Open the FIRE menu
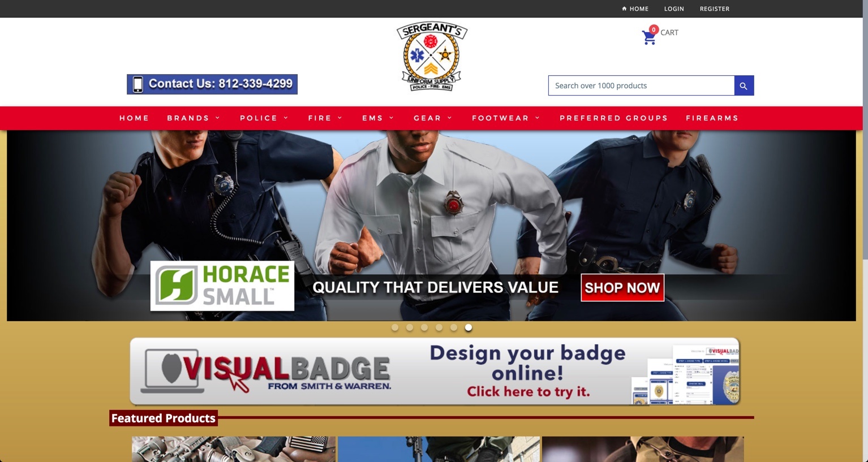 tap(320, 118)
